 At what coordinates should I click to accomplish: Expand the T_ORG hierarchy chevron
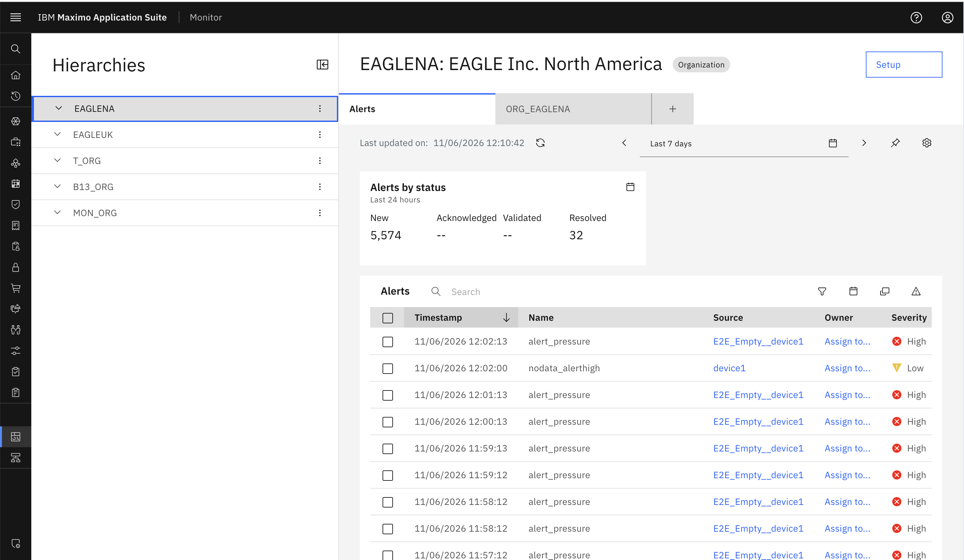pyautogui.click(x=57, y=160)
